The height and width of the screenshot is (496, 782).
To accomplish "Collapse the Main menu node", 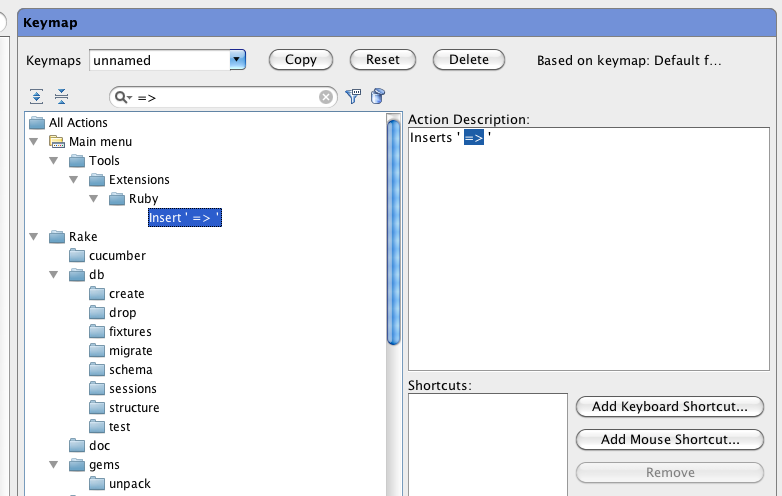I will (34, 142).
